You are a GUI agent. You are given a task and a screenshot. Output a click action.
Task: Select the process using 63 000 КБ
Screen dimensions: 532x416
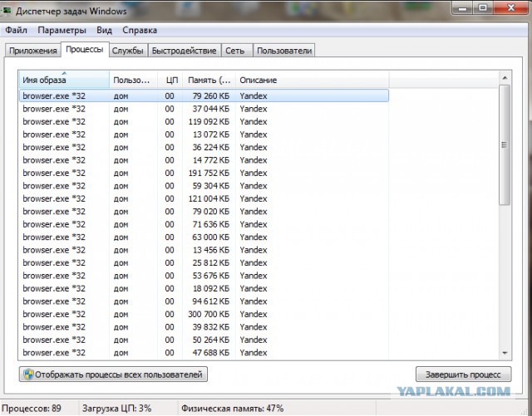(x=204, y=237)
